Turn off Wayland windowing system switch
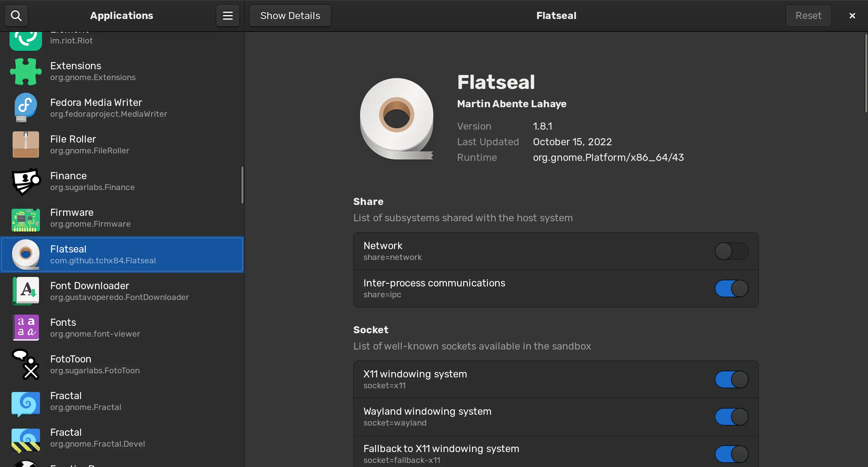The image size is (868, 467). pos(732,417)
